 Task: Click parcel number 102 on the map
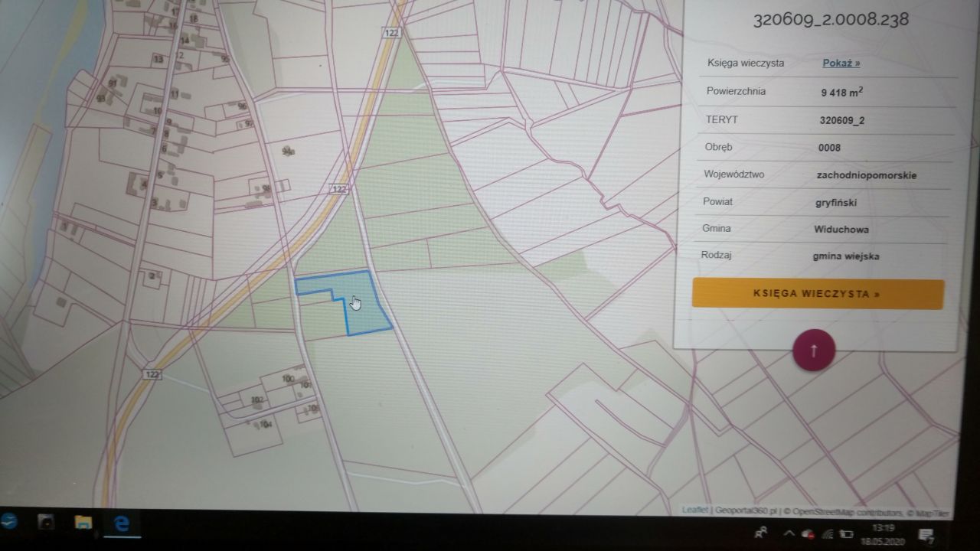(257, 399)
